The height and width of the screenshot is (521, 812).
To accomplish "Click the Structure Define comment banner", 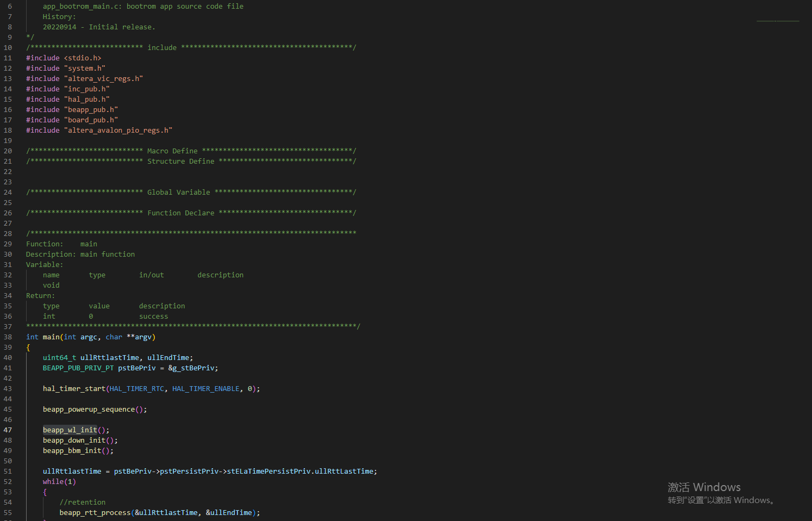I will click(x=191, y=162).
